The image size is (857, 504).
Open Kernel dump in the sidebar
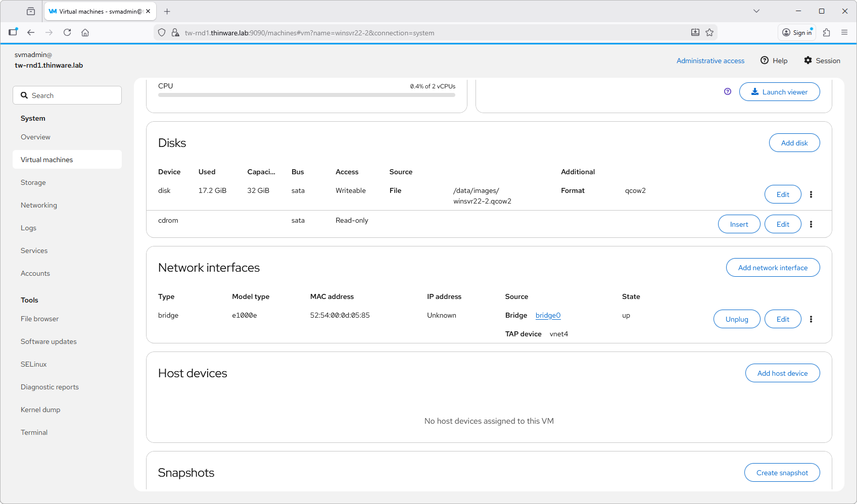[67, 410]
